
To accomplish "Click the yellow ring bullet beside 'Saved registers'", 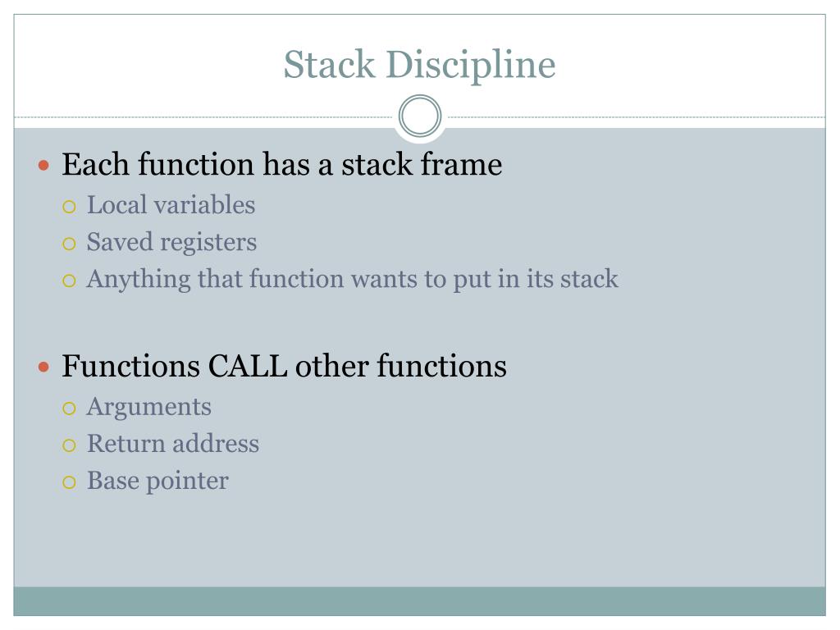I will click(x=69, y=244).
